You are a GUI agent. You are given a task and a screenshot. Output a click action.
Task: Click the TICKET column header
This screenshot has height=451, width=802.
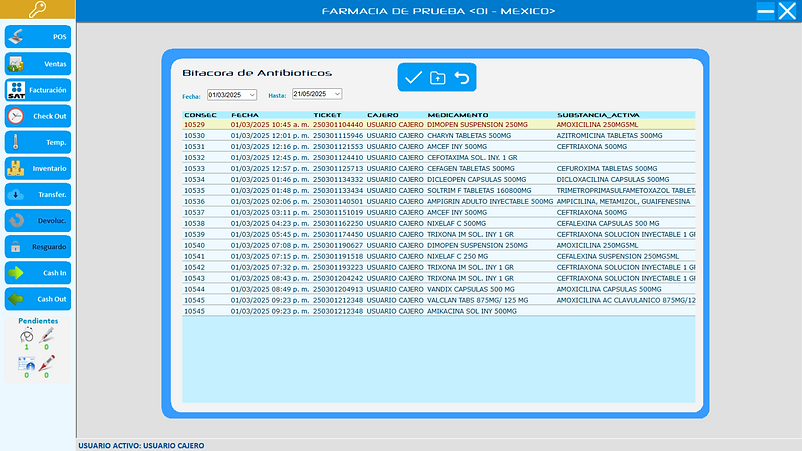pyautogui.click(x=327, y=115)
